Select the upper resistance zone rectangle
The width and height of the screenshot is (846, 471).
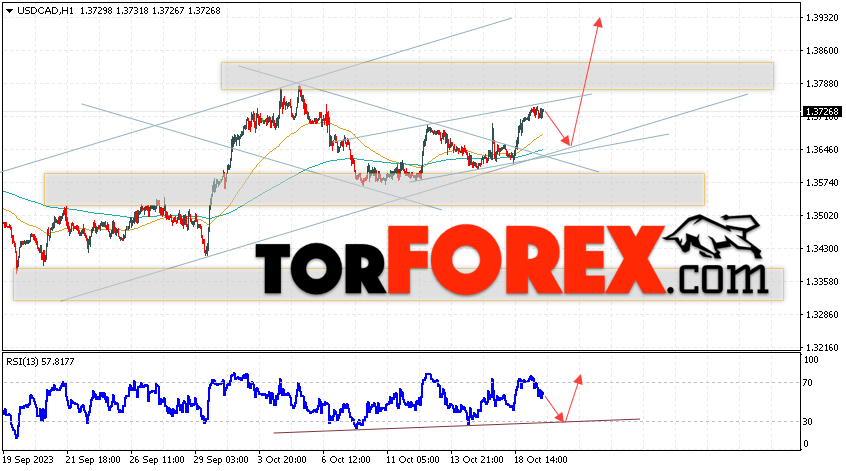point(497,76)
